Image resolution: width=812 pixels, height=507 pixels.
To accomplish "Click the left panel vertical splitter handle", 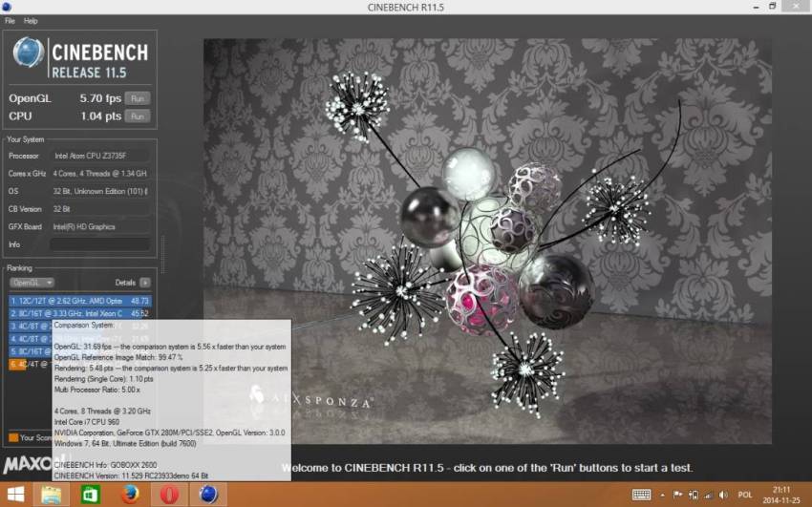I will click(162, 255).
